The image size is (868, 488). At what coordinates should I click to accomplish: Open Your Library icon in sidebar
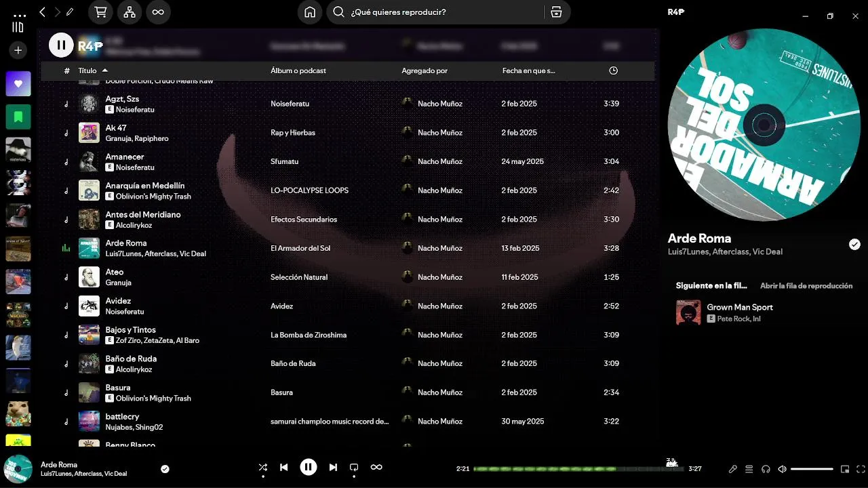click(18, 27)
